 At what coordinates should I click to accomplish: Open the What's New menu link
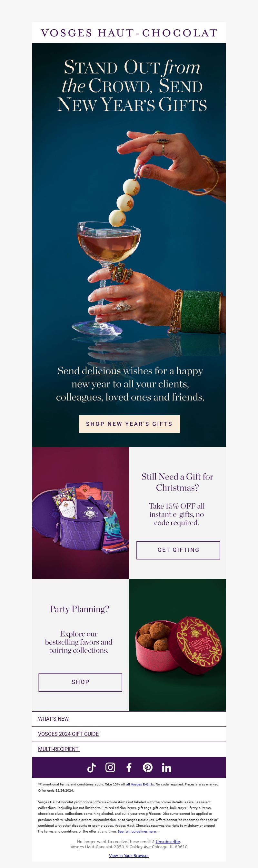[53, 719]
